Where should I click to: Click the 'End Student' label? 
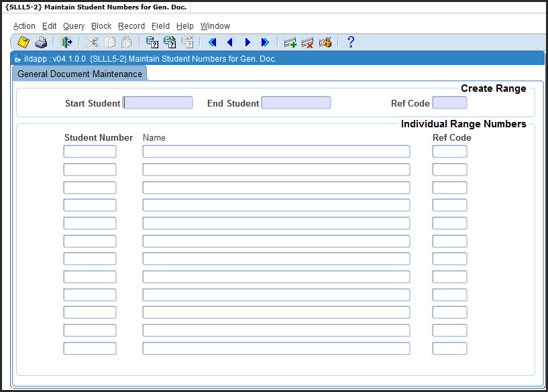tap(233, 103)
